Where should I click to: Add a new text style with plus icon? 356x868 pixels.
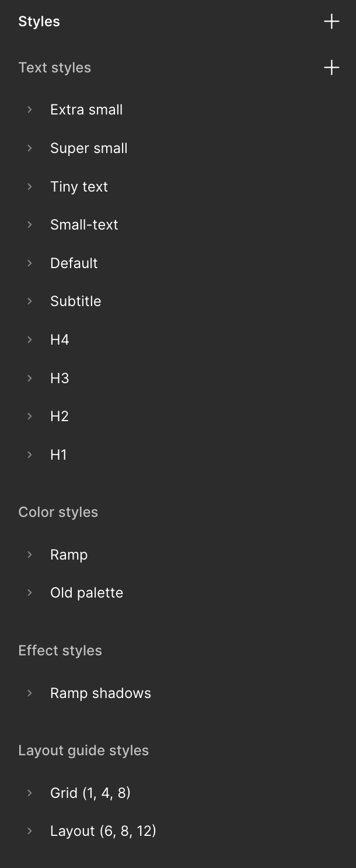point(331,68)
